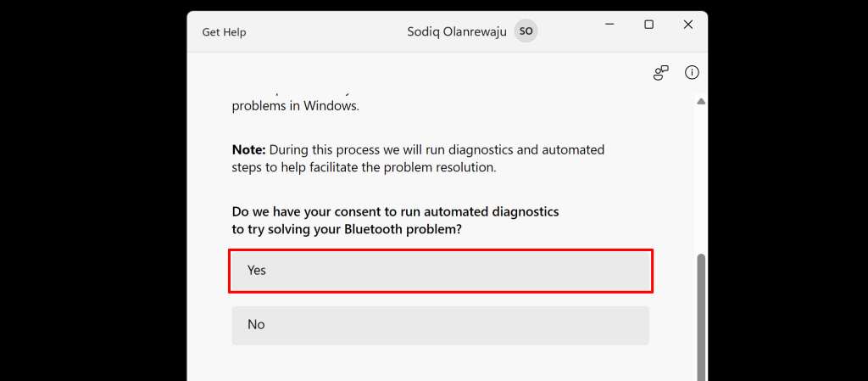
Task: Click the scrollbar up arrow
Action: pos(701,102)
